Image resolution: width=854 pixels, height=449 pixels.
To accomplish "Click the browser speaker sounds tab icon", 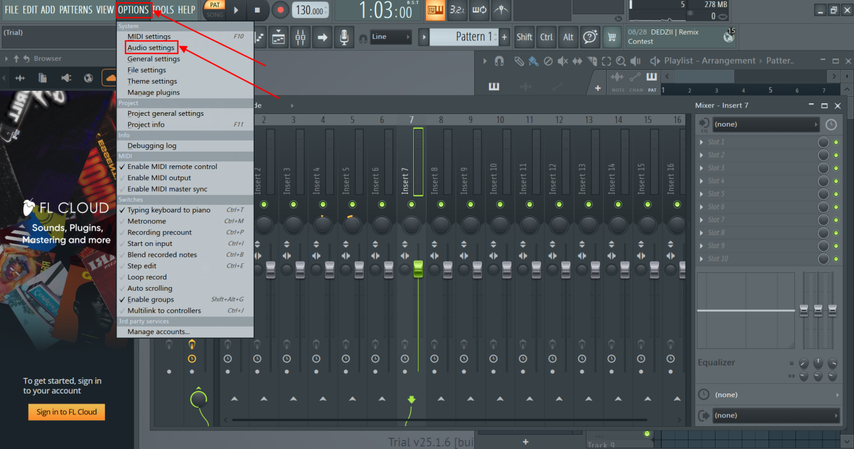I will 66,78.
